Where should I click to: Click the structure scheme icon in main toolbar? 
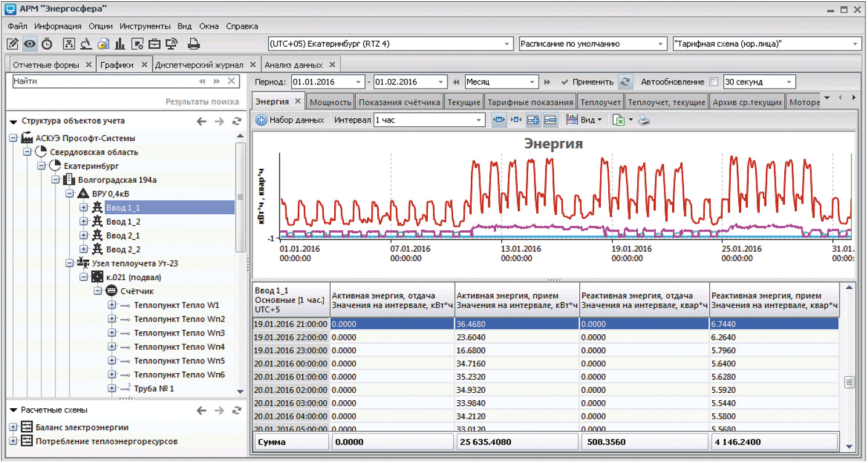pos(69,44)
